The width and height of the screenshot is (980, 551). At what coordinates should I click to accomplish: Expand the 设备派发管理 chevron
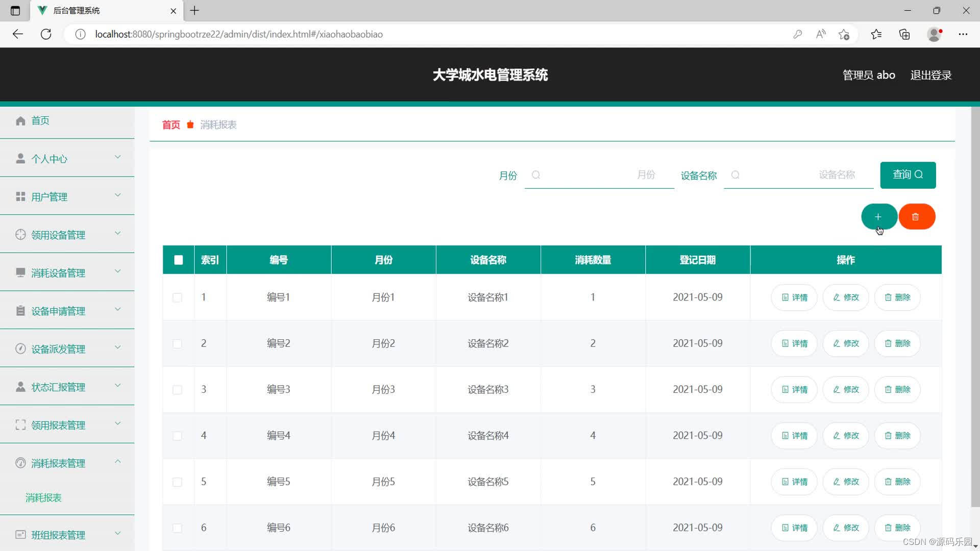click(117, 348)
